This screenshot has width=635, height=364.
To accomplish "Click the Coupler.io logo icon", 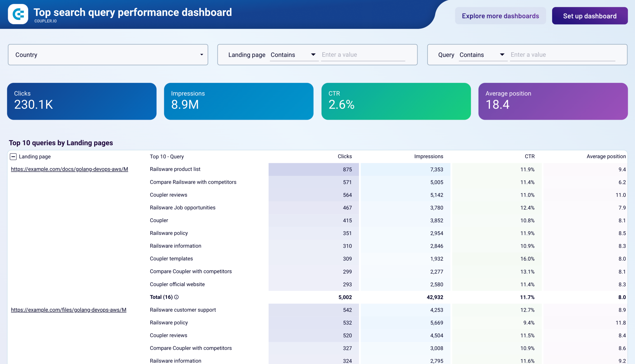I will pos(18,14).
